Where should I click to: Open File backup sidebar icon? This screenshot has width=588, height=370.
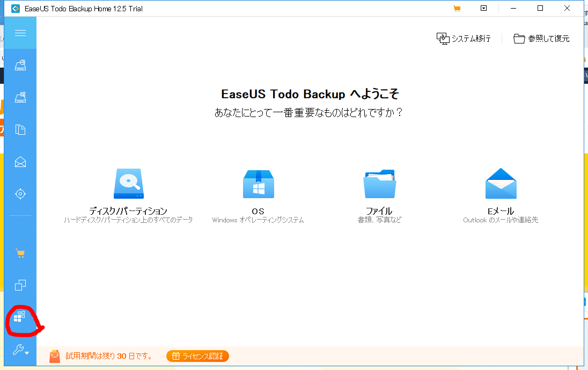20,130
